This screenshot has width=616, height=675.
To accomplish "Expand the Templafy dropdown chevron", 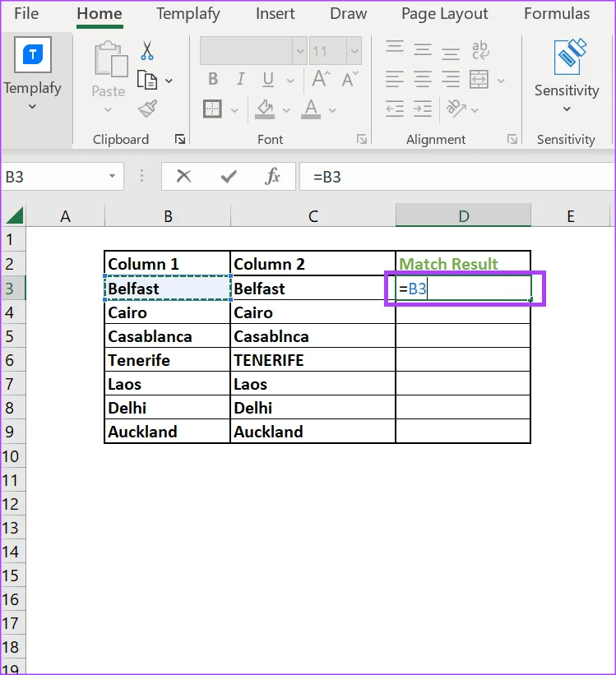I will coord(32,106).
